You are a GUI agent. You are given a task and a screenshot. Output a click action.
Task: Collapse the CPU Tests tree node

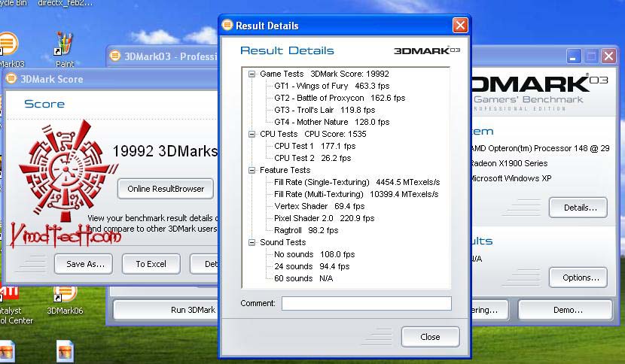click(252, 134)
